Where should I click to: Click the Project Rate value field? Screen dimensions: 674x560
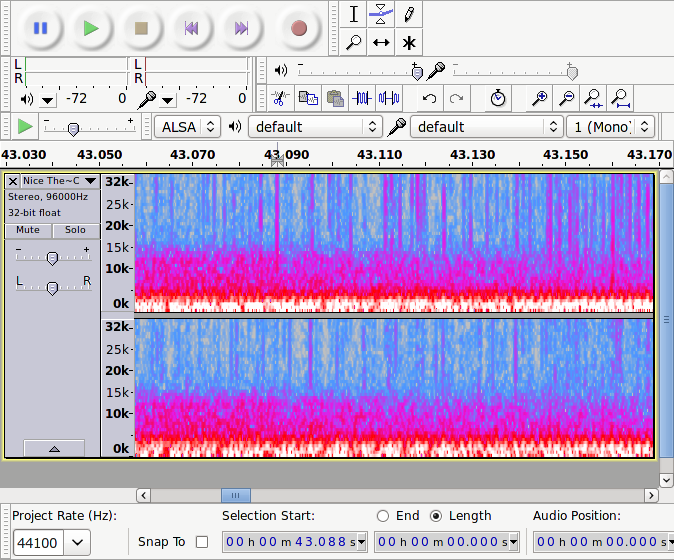click(38, 543)
